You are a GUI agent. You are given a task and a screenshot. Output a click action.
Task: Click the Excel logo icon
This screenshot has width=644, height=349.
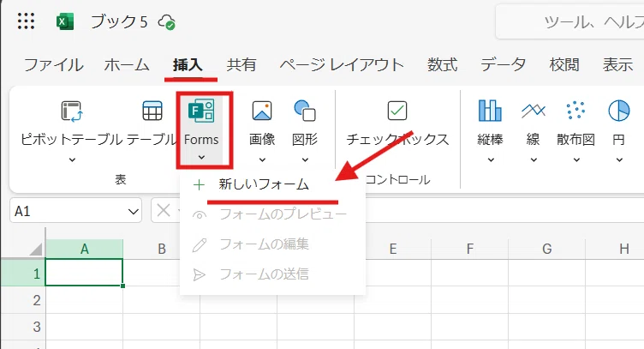click(65, 21)
